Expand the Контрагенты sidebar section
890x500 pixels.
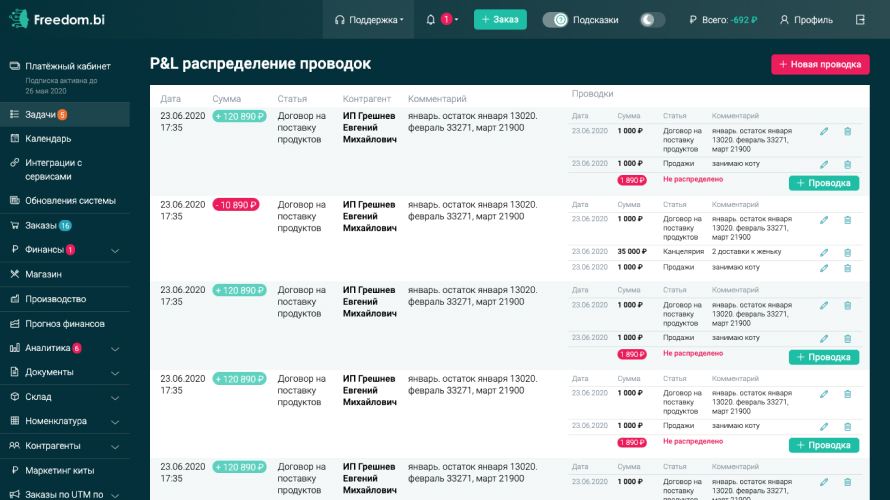pyautogui.click(x=115, y=447)
